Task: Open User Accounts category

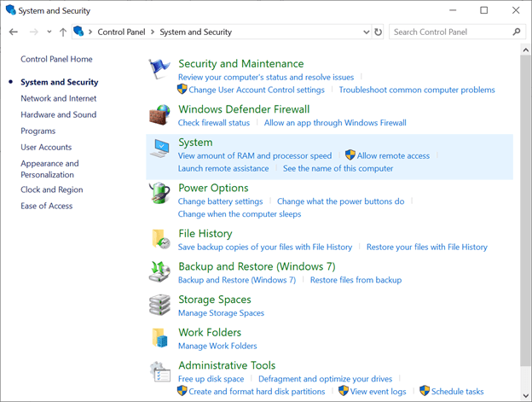Action: pos(46,148)
